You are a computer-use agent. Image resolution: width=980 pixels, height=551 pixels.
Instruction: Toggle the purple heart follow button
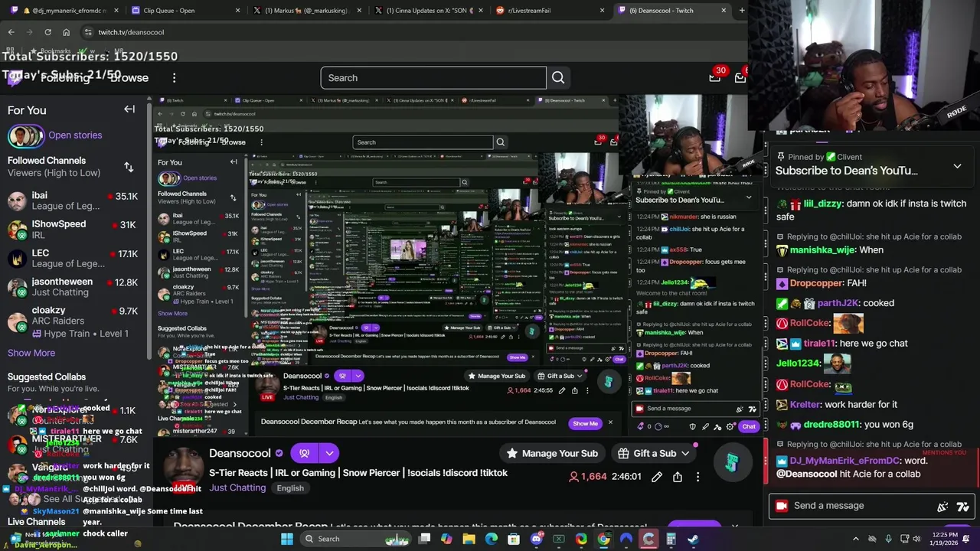point(305,453)
